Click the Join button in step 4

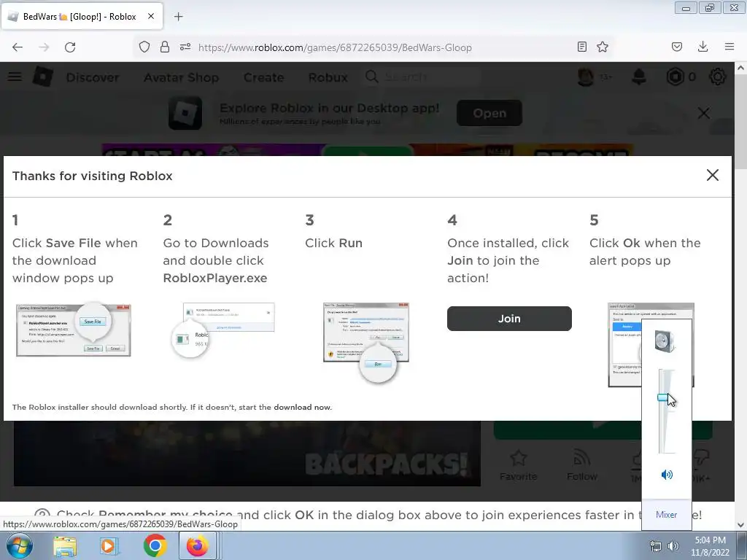tap(509, 319)
